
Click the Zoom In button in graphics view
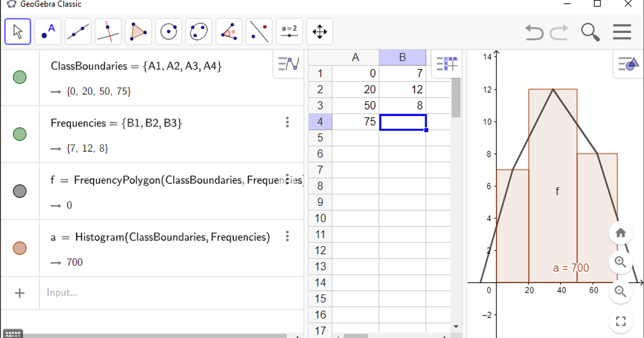click(620, 262)
